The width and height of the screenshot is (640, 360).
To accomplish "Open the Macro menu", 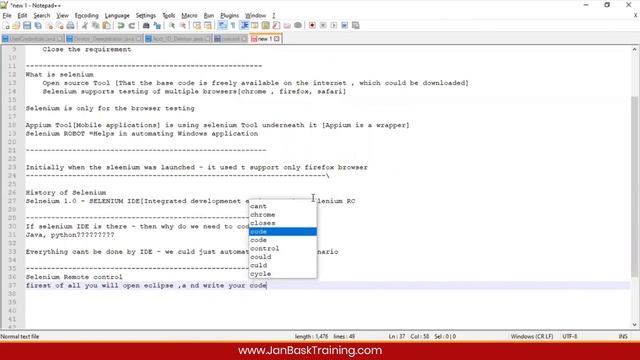I will pyautogui.click(x=189, y=16).
